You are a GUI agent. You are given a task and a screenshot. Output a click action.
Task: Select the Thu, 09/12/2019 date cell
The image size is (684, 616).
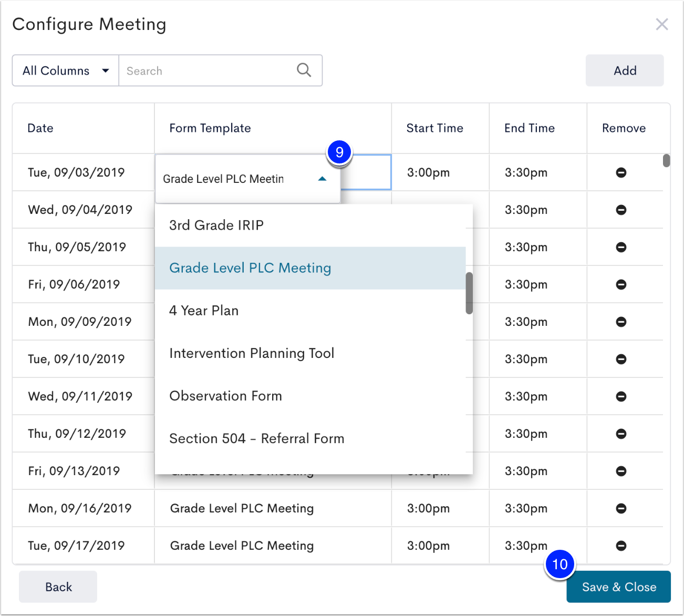[84, 434]
